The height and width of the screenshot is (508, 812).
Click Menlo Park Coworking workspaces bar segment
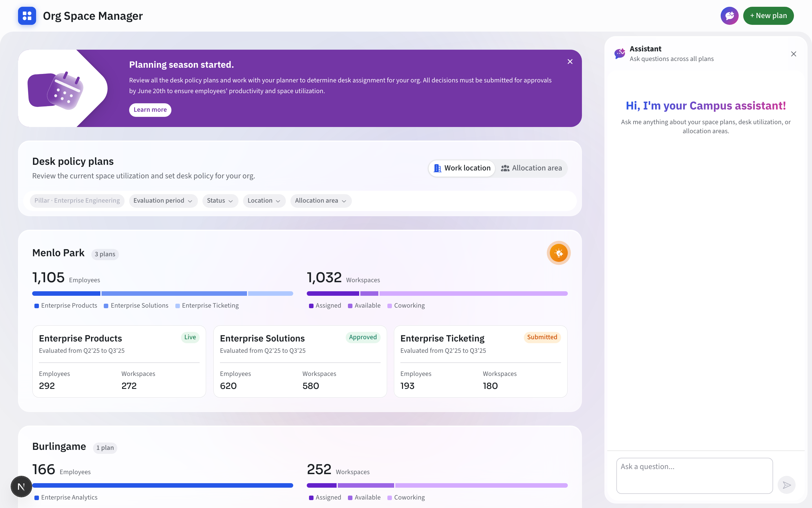pos(473,294)
